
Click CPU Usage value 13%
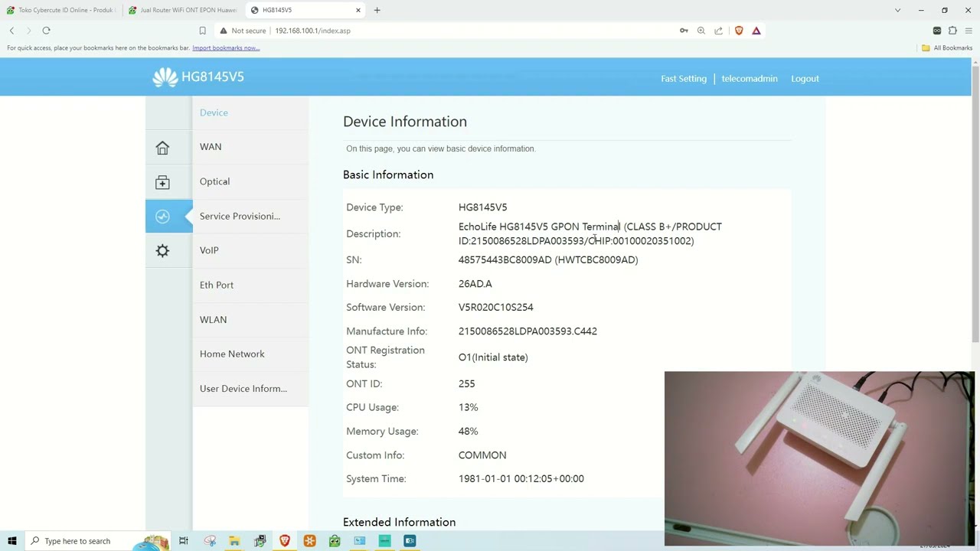468,408
